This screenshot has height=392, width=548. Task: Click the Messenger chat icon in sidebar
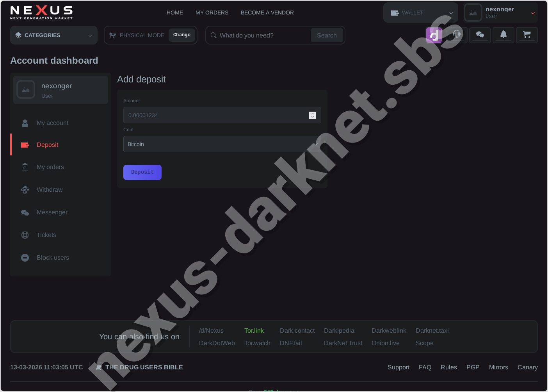25,212
